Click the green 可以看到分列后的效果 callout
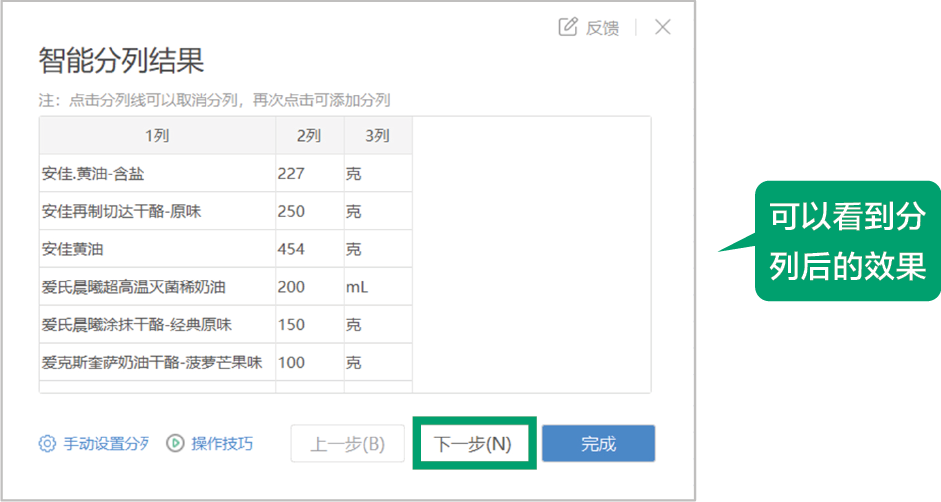Image resolution: width=941 pixels, height=502 pixels. pyautogui.click(x=846, y=241)
